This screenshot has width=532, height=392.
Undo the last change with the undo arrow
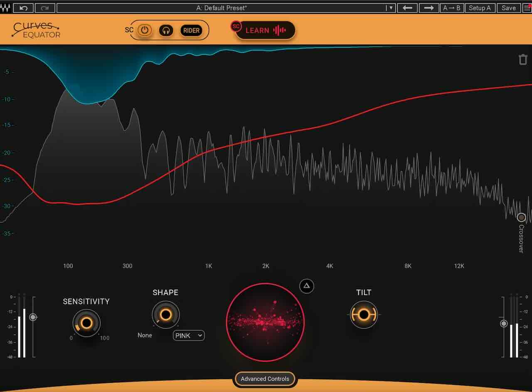pyautogui.click(x=24, y=8)
